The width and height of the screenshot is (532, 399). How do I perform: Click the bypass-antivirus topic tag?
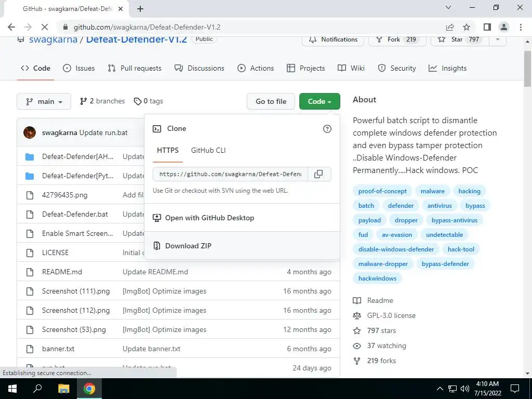click(454, 220)
